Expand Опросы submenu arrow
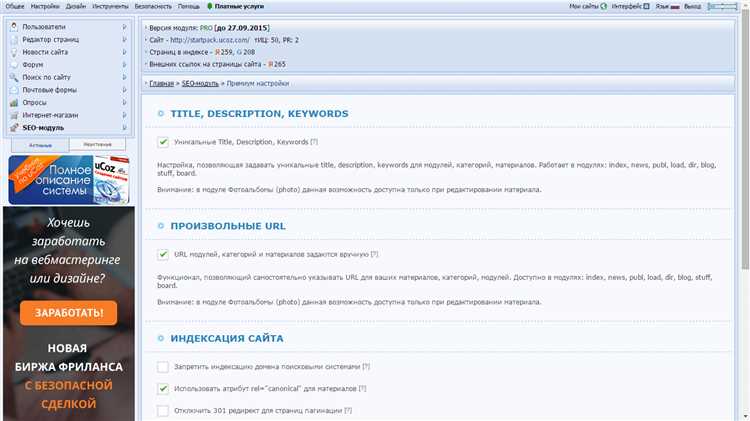 pyautogui.click(x=124, y=102)
